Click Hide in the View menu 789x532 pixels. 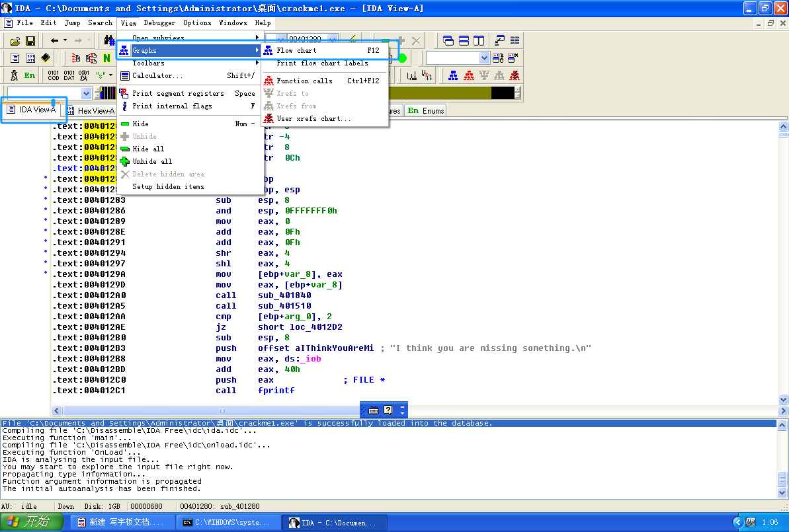[190, 124]
